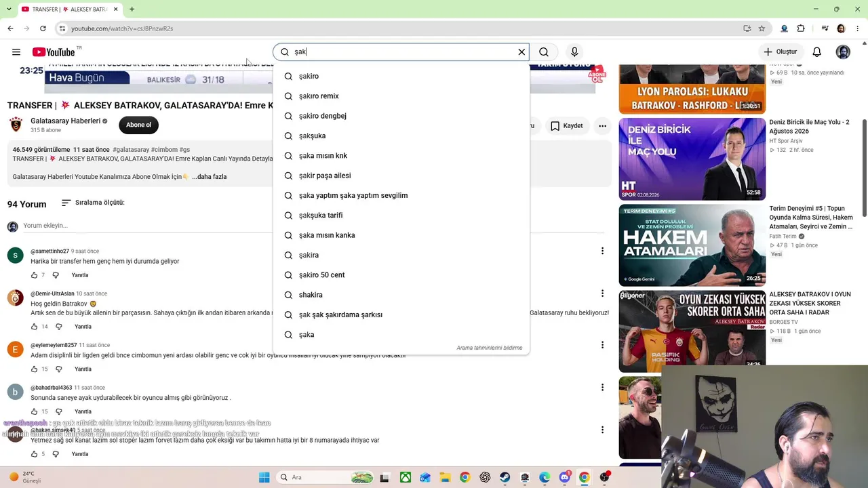Open the Hakem Atamaları video thumbnail
The width and height of the screenshot is (868, 488).
(692, 245)
